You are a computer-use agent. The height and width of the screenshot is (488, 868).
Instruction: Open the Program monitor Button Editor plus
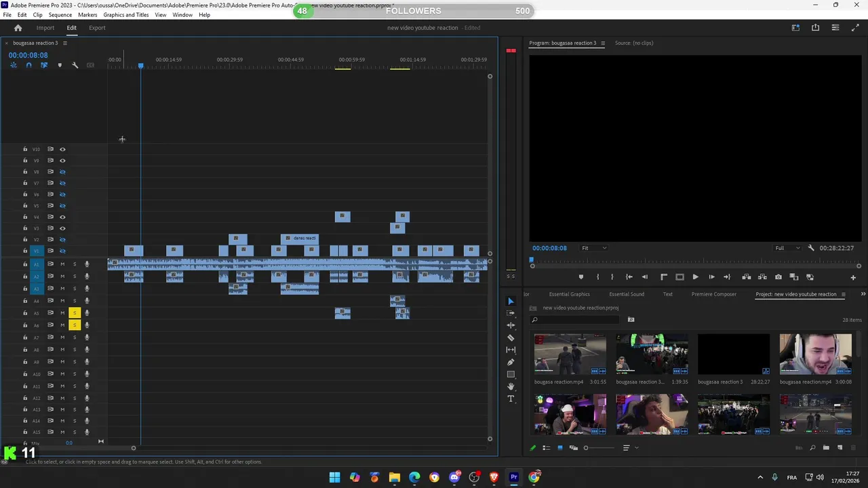pos(853,277)
